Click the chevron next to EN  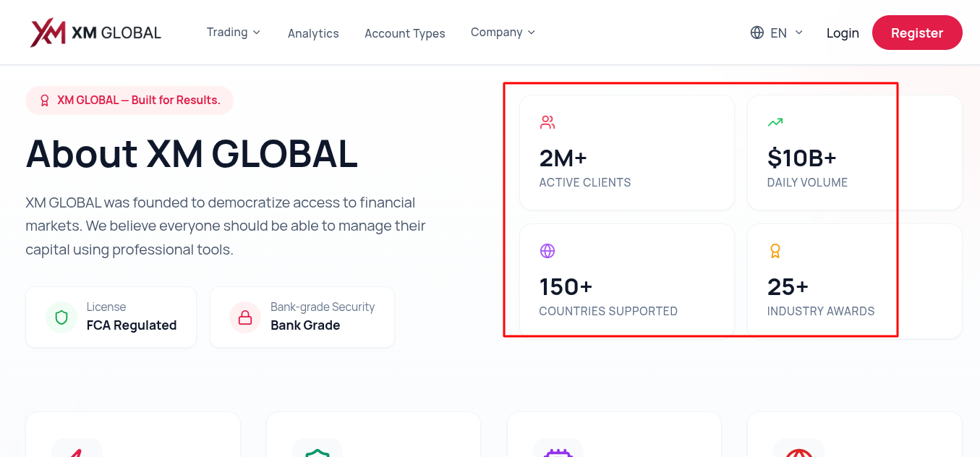[x=798, y=33]
